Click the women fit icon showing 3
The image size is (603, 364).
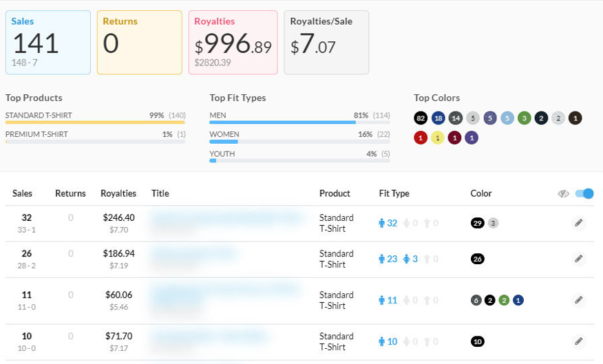(406, 259)
